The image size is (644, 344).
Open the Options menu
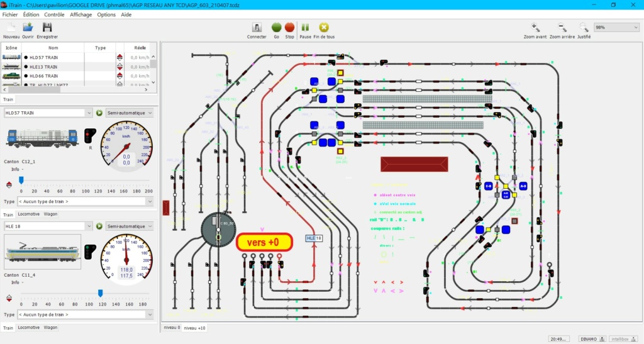pyautogui.click(x=106, y=14)
